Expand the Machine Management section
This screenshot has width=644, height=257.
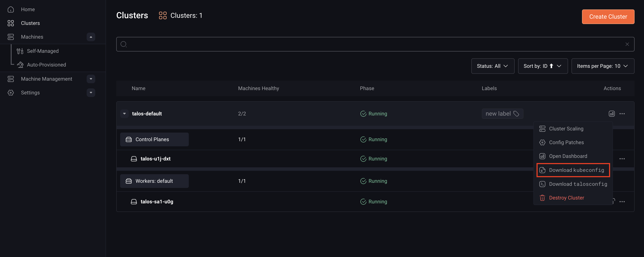91,79
